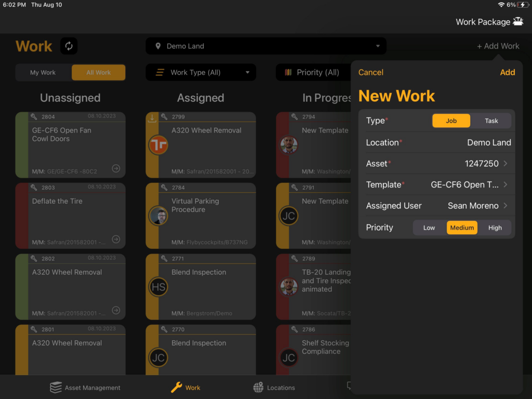This screenshot has width=532, height=399.
Task: Set priority to High in New Work
Action: point(495,228)
